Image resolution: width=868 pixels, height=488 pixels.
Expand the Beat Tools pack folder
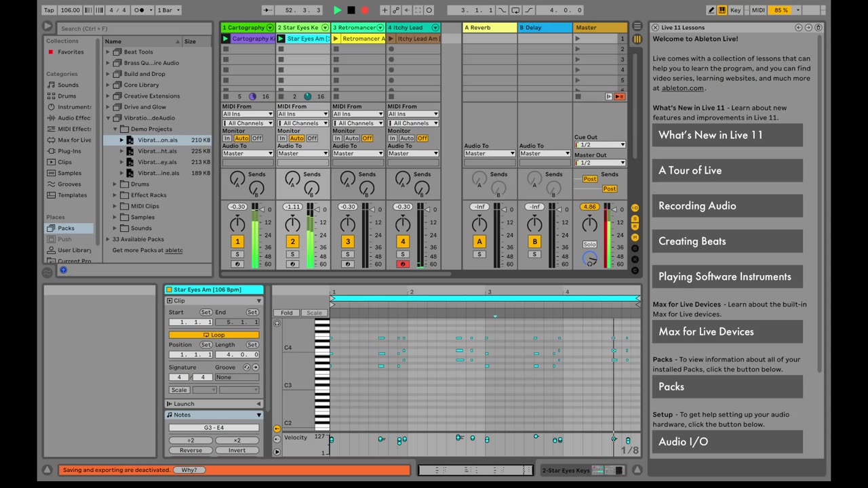click(x=108, y=52)
